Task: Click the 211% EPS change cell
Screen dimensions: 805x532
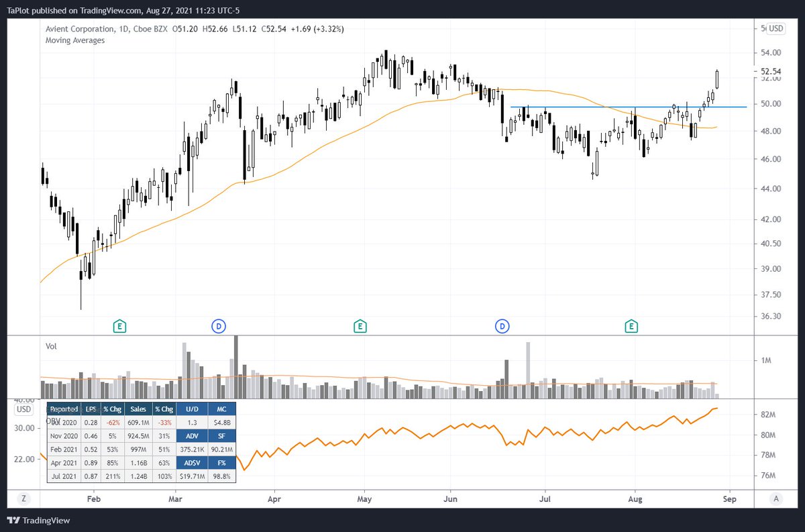Action: pos(112,476)
